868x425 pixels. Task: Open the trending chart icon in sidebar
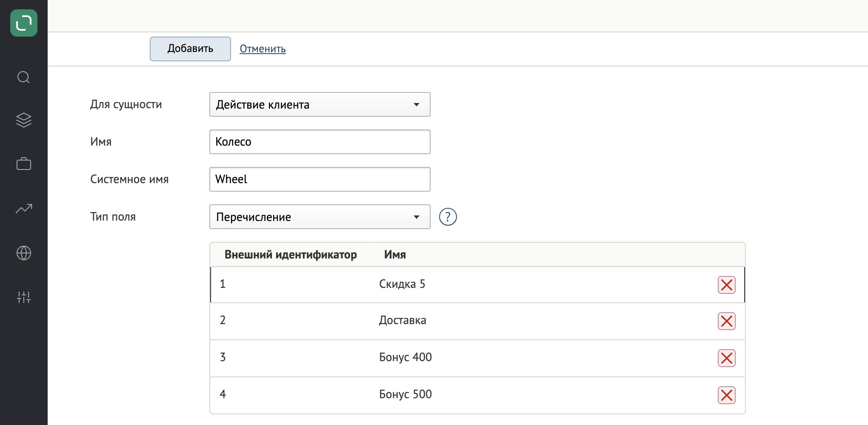[24, 208]
